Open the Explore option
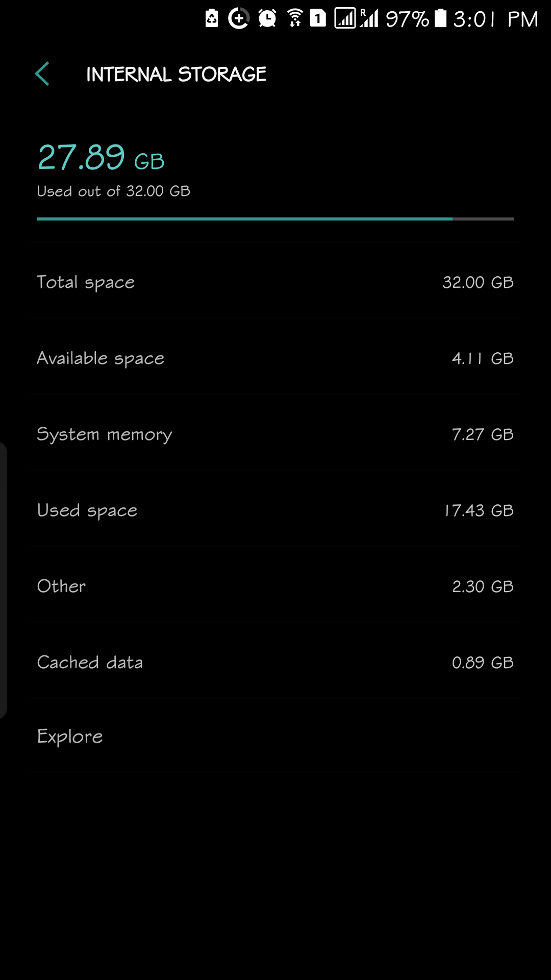This screenshot has height=980, width=551. click(x=275, y=737)
